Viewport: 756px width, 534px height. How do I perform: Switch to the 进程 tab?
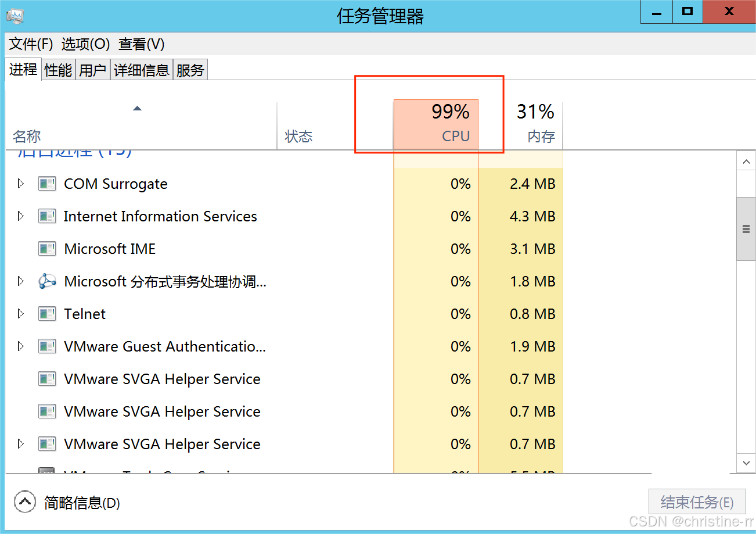(23, 69)
